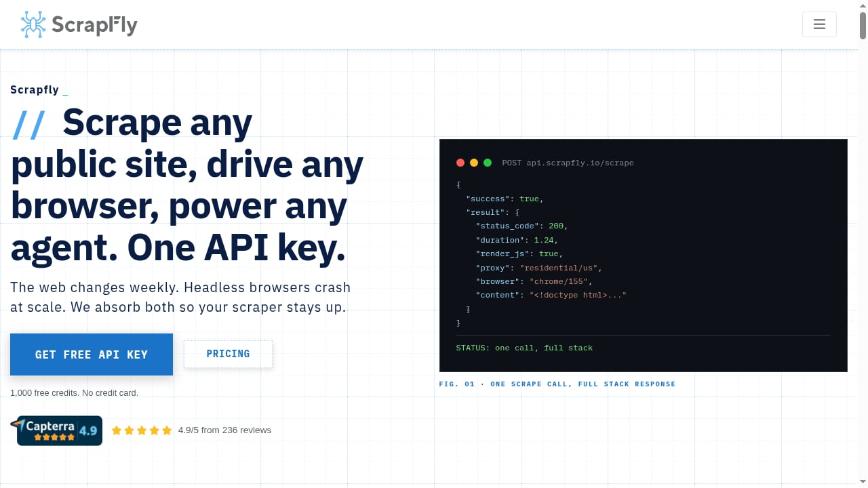Click the "result": { line
The image size is (868, 488).
point(492,212)
